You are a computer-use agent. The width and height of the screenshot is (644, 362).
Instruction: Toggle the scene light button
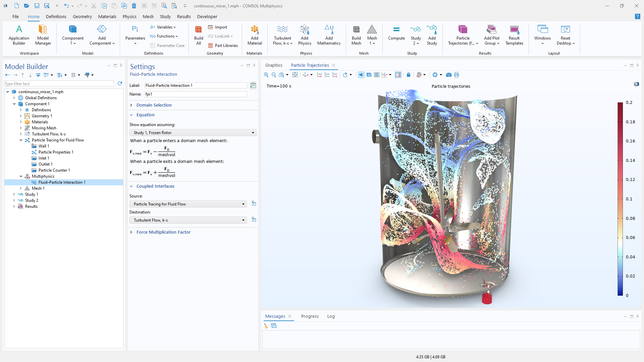pos(361,75)
